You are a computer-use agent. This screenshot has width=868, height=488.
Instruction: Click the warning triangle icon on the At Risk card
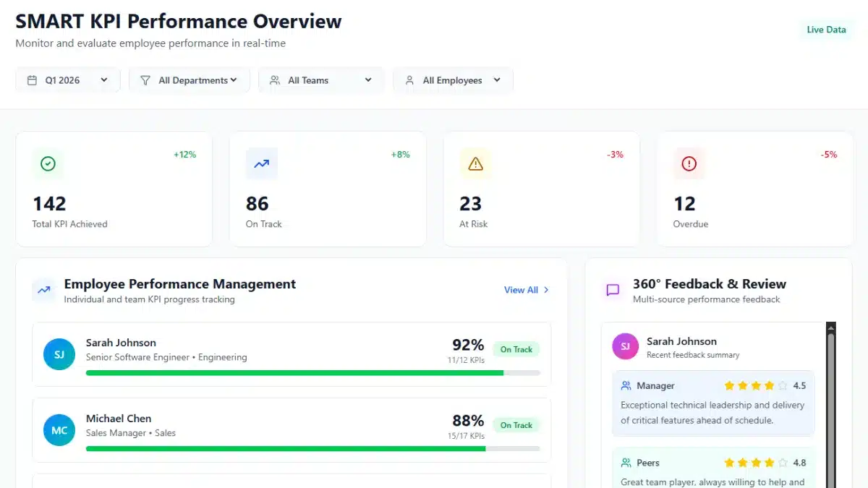tap(474, 163)
